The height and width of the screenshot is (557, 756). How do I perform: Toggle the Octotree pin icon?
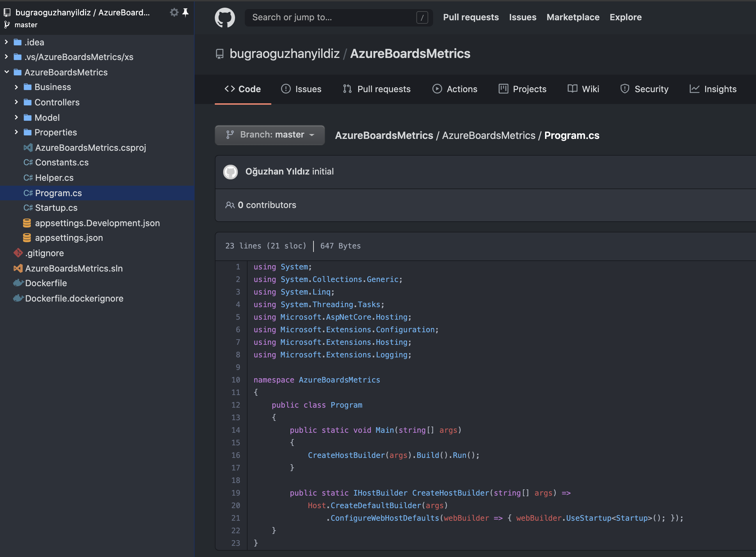pos(186,13)
